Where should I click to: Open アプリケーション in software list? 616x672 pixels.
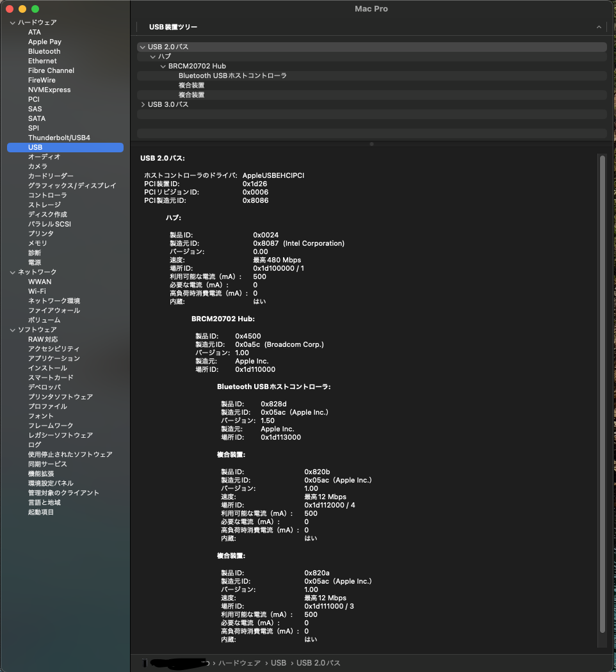pyautogui.click(x=54, y=359)
